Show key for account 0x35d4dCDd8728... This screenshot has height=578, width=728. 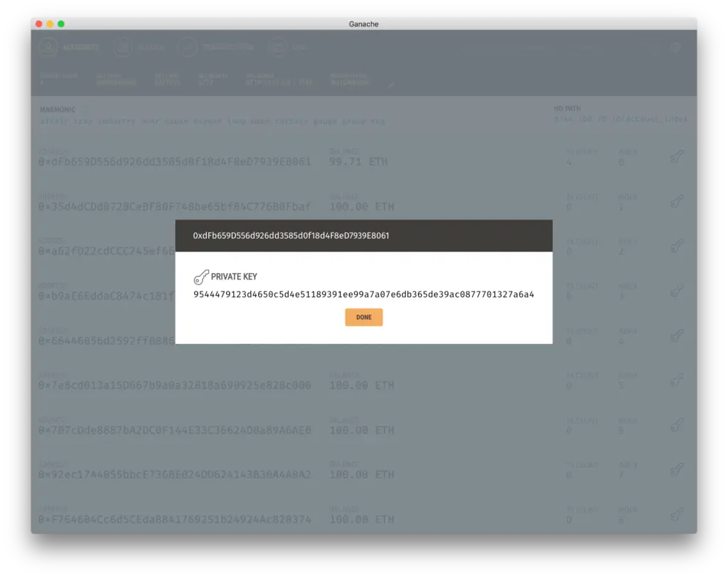[678, 201]
